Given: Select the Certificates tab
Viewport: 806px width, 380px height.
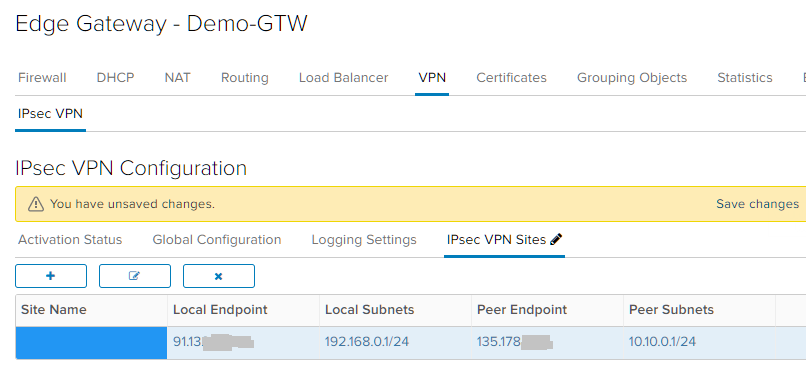Looking at the screenshot, I should coord(511,78).
